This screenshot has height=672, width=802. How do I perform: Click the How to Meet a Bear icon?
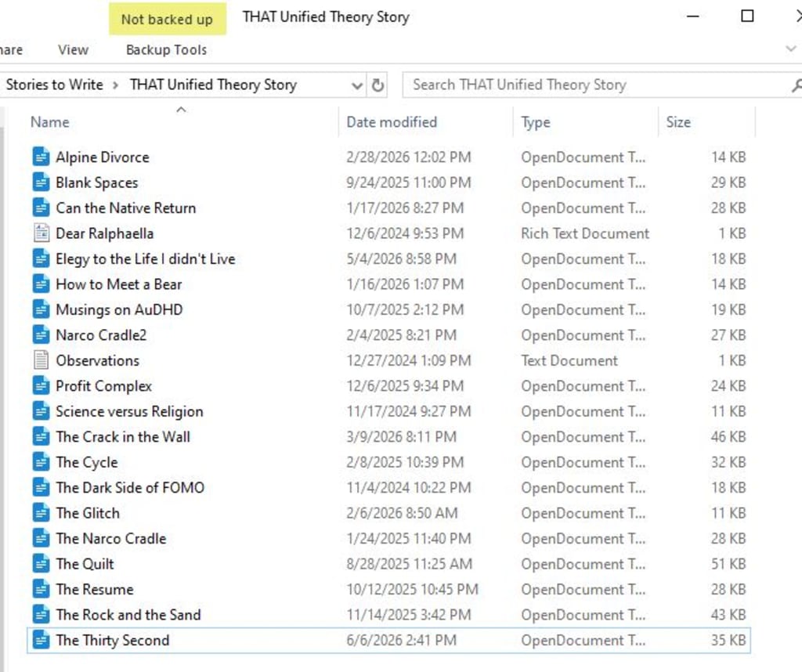(x=41, y=284)
